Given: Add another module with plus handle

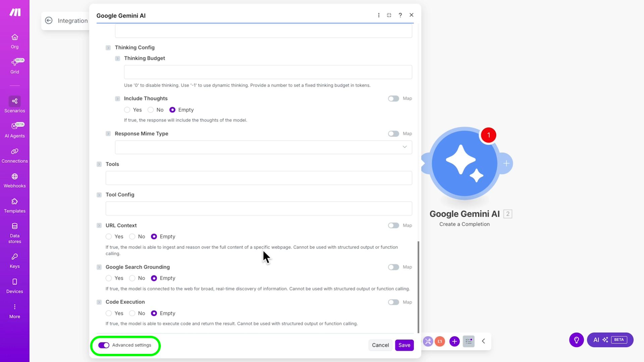Looking at the screenshot, I should [x=506, y=163].
